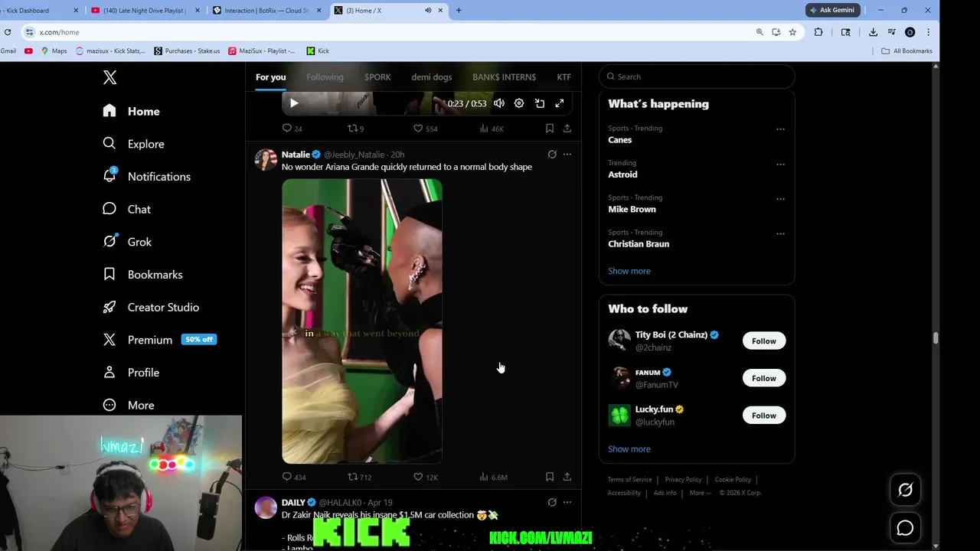The height and width of the screenshot is (551, 980).
Task: View Natalie's post 6.6M analytics
Action: point(493,477)
